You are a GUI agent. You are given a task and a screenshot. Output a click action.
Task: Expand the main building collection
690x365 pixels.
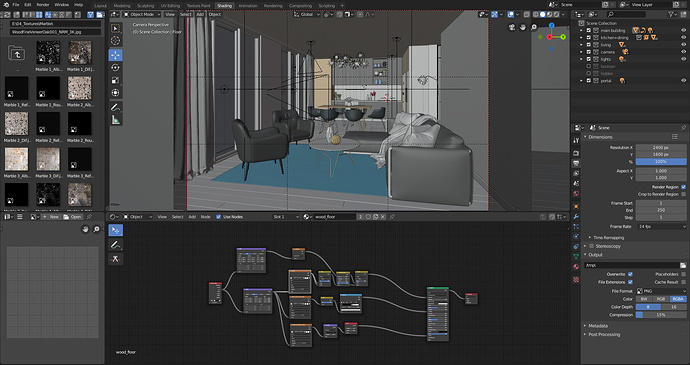coord(581,30)
